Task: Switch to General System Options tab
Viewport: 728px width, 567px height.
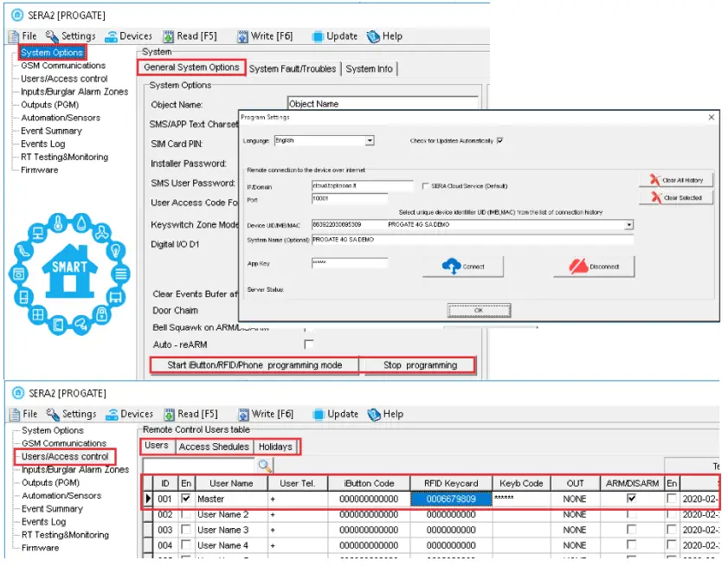Action: (191, 68)
